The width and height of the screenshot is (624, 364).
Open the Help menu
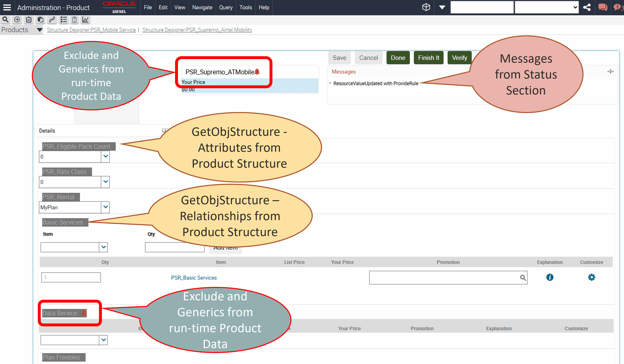[x=264, y=7]
